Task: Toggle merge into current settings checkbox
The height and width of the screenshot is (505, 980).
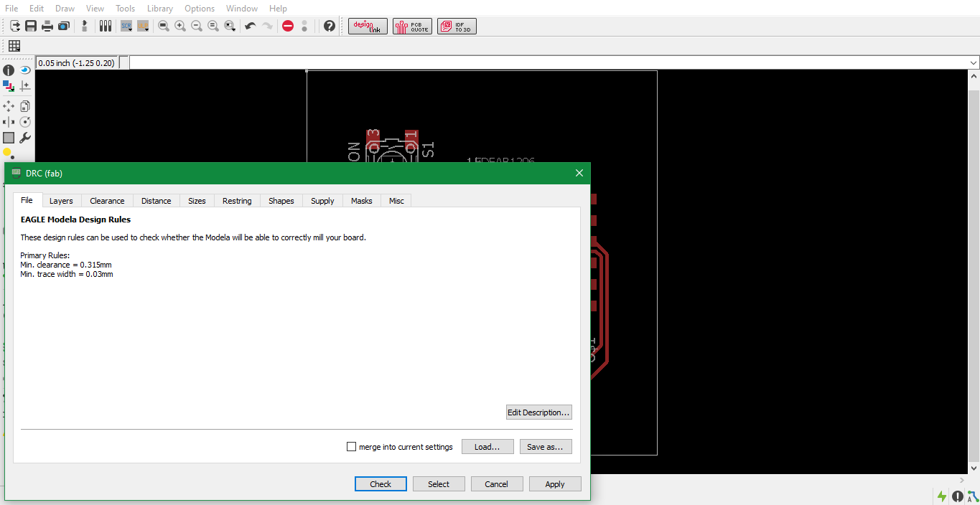Action: point(352,446)
